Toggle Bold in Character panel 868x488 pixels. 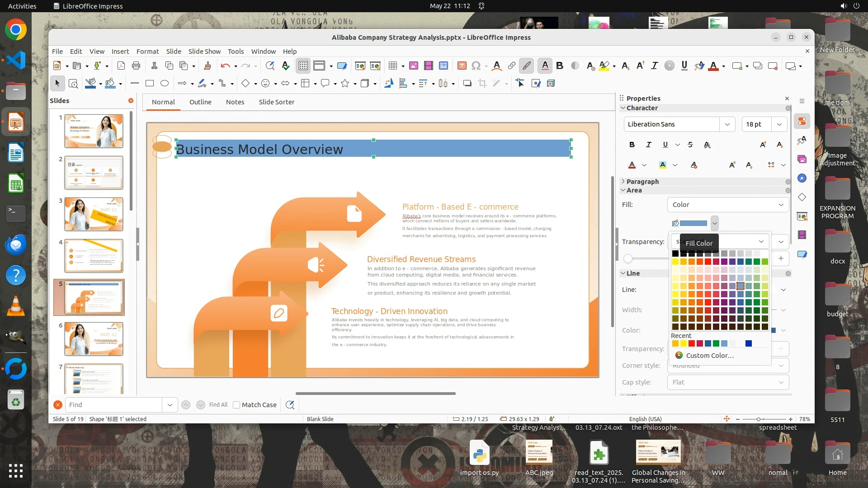coord(632,145)
